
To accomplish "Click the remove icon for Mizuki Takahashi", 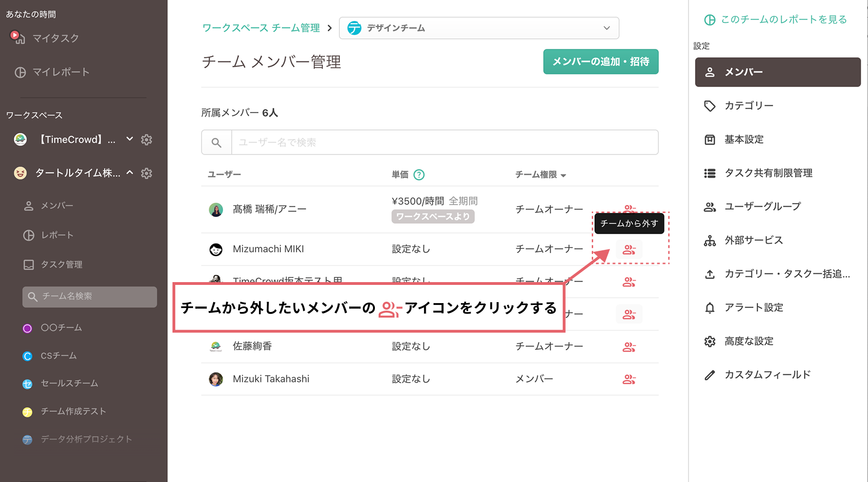I will (629, 379).
